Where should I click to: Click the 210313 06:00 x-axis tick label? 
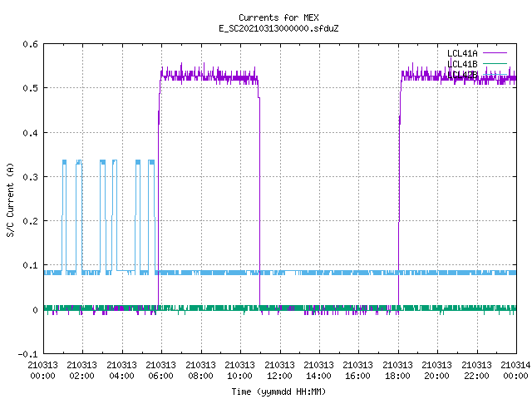click(160, 370)
